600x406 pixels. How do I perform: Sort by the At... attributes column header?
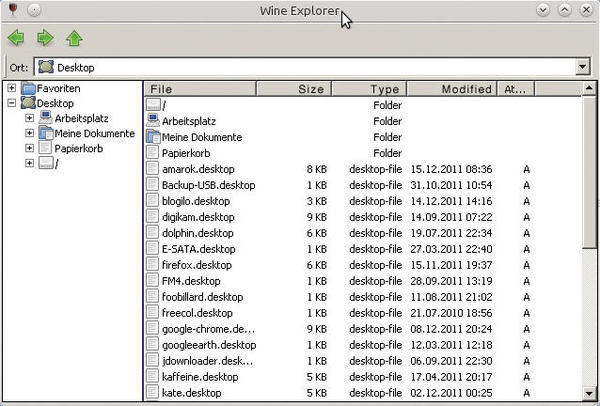coord(516,89)
